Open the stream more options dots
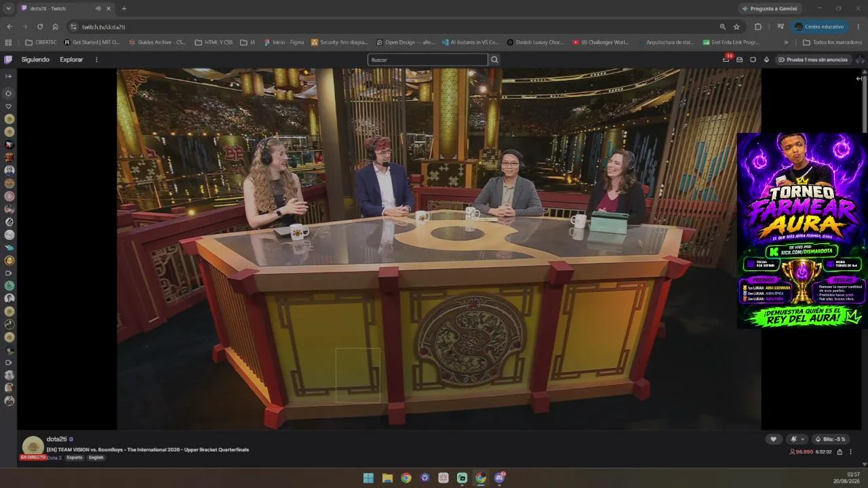The image size is (868, 488). [x=850, y=452]
